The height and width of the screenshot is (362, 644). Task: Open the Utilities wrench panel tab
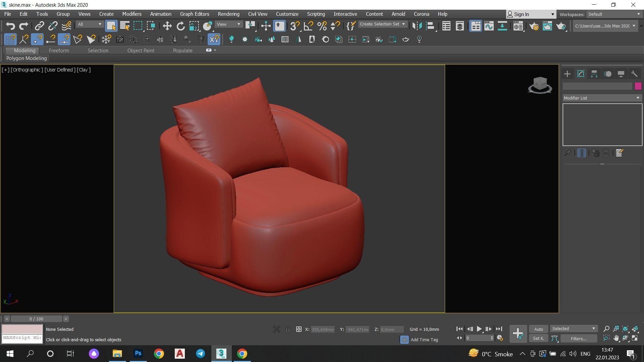click(634, 74)
